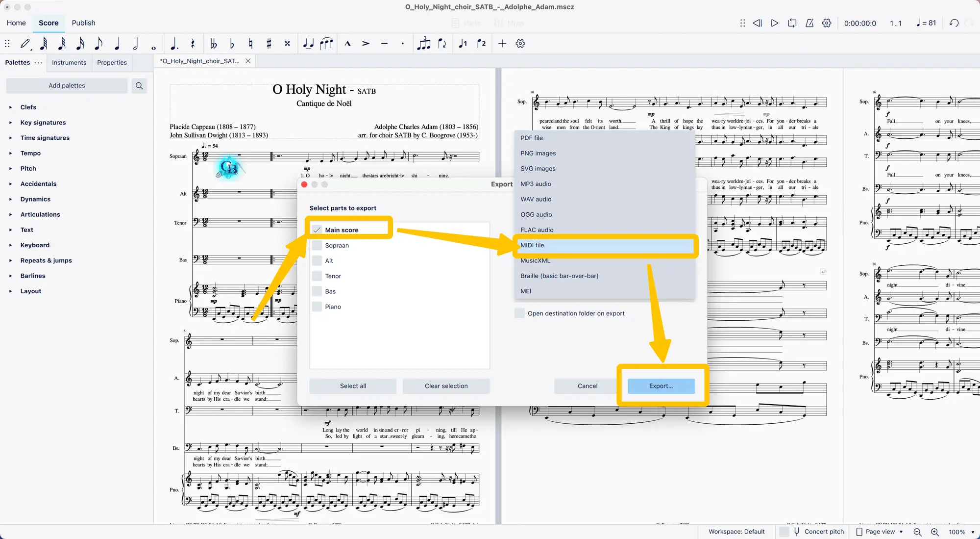The width and height of the screenshot is (980, 539).
Task: Add tenuto articulation
Action: pyautogui.click(x=384, y=44)
